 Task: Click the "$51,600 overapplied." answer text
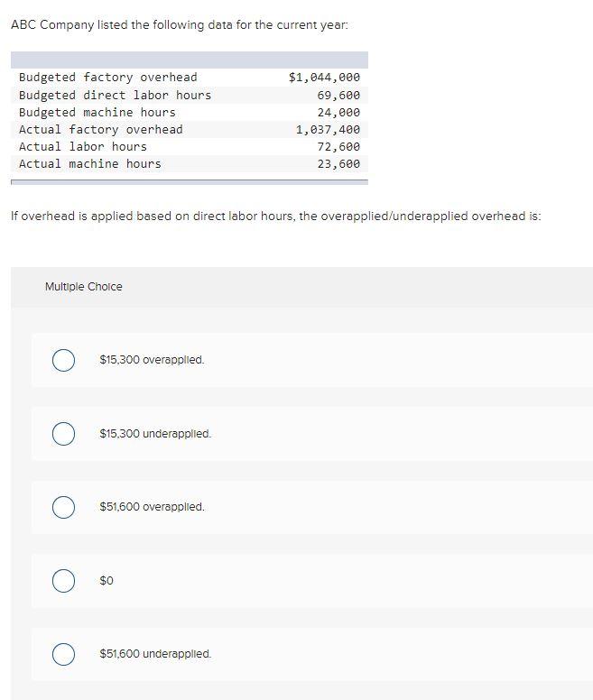[152, 507]
